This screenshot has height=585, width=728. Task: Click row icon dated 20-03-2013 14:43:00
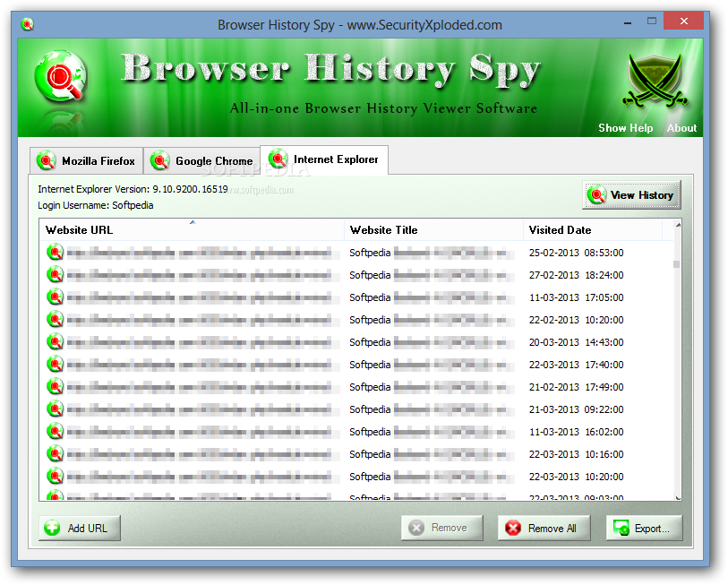pos(56,342)
